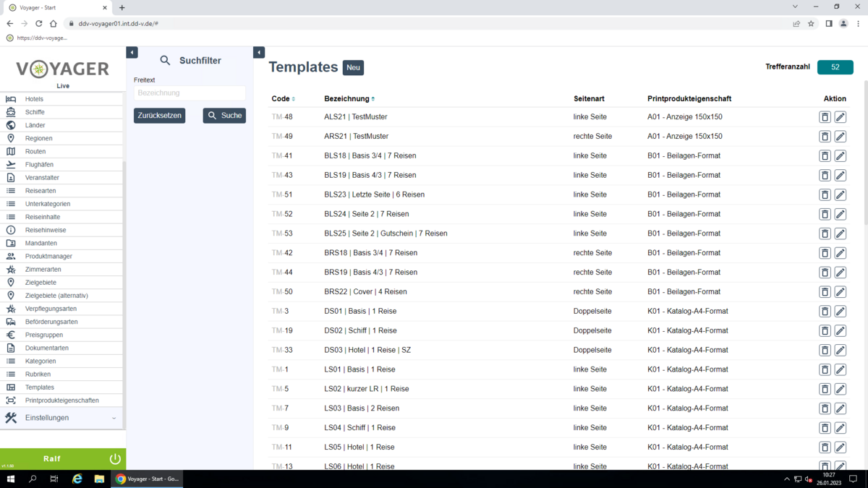The image size is (868, 488).
Task: Click code TM-19
Action: (x=282, y=330)
